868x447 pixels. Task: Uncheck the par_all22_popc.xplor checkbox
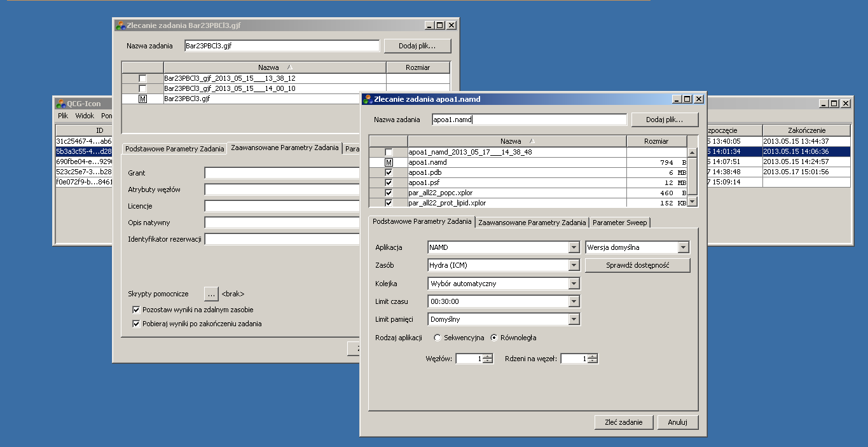click(x=389, y=193)
